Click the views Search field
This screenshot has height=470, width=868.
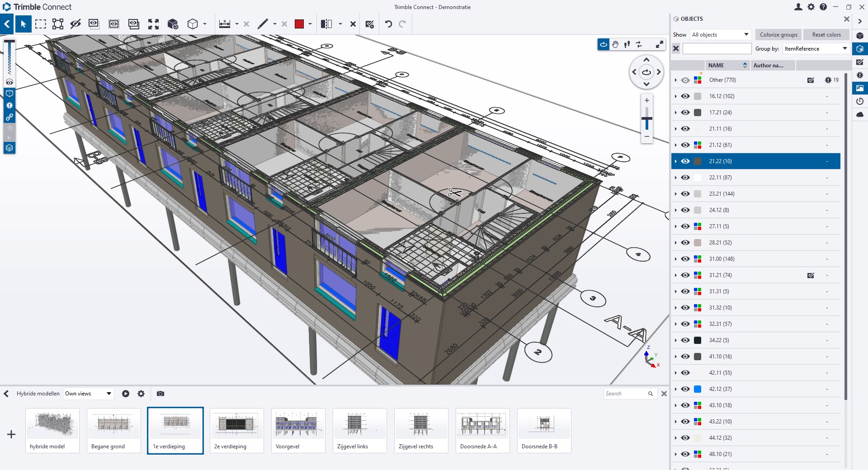630,394
